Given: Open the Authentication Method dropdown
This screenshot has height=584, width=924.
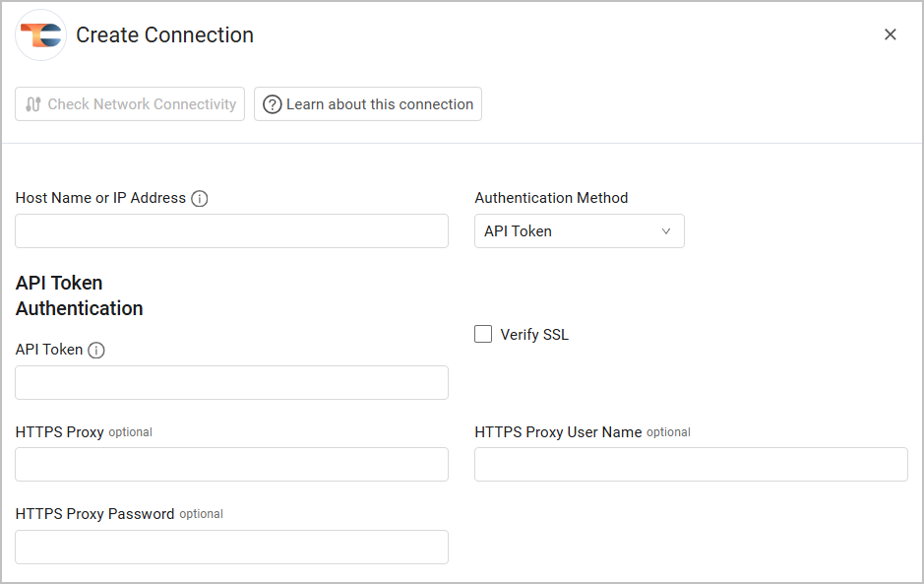Looking at the screenshot, I should tap(579, 231).
